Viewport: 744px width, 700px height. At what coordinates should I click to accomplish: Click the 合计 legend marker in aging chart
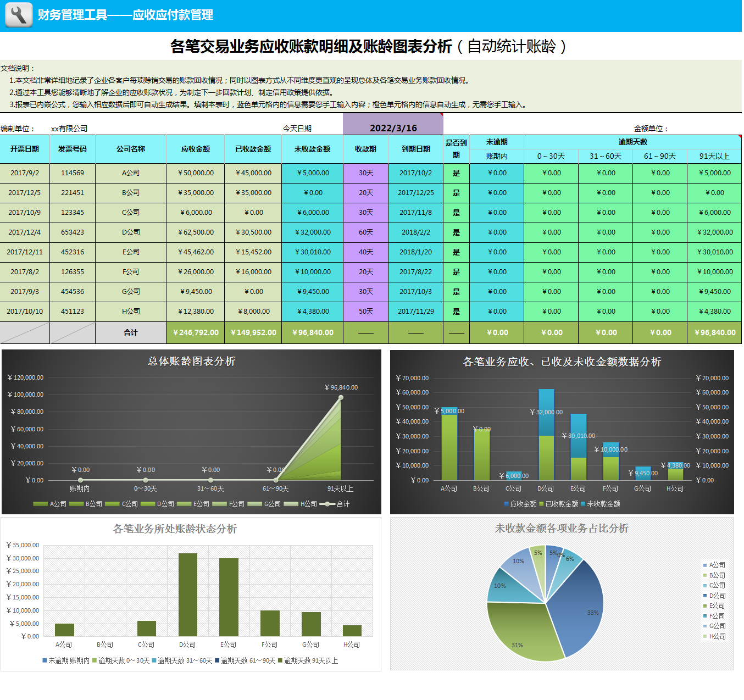click(327, 504)
